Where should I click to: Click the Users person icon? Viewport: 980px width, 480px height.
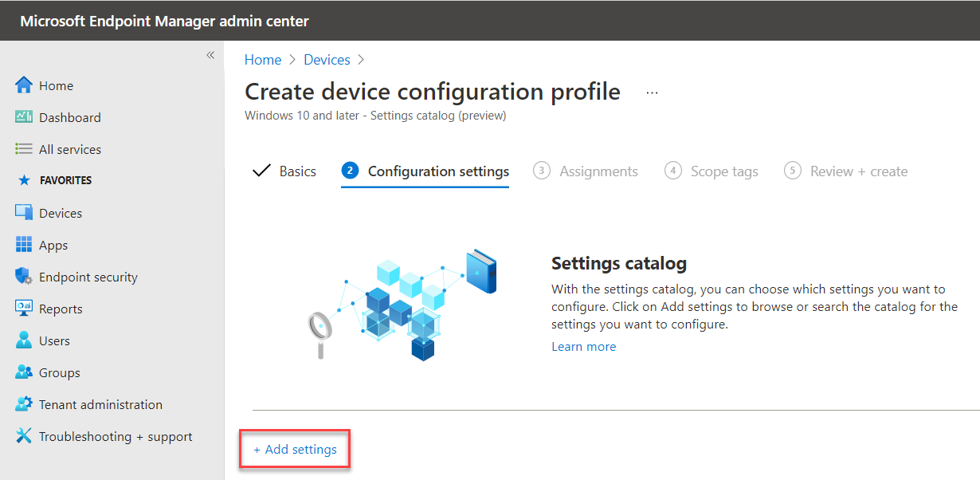click(24, 340)
